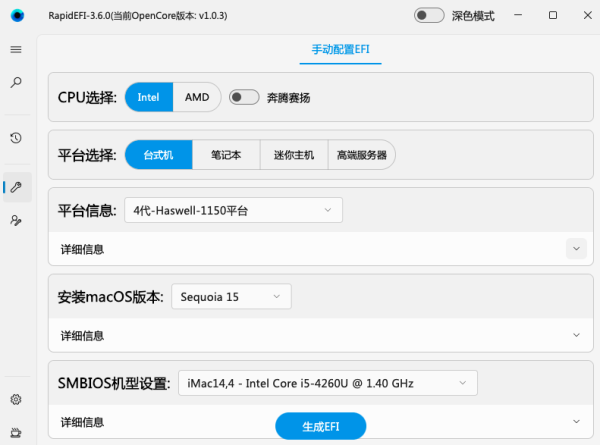Click the user-edit icon in sidebar

pos(16,220)
